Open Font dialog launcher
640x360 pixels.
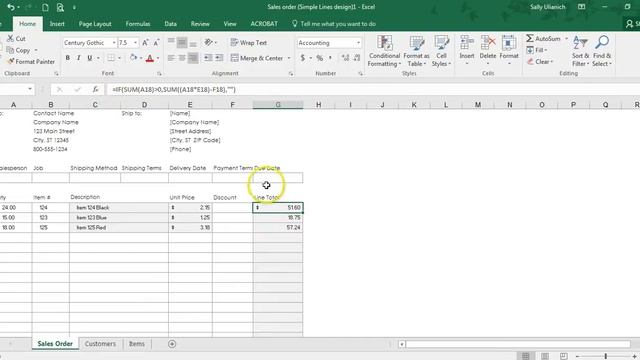pyautogui.click(x=159, y=73)
